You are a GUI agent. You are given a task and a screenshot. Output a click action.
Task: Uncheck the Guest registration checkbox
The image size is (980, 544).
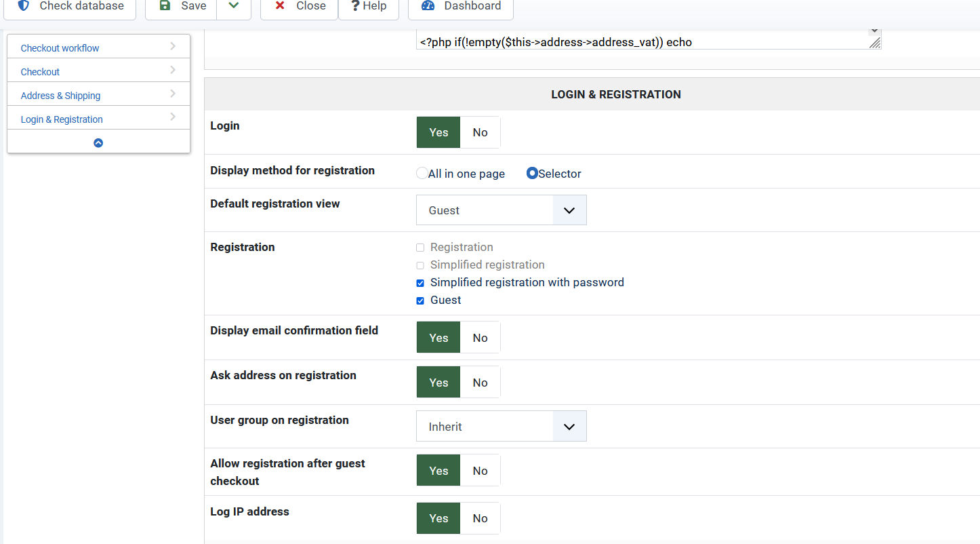(420, 300)
